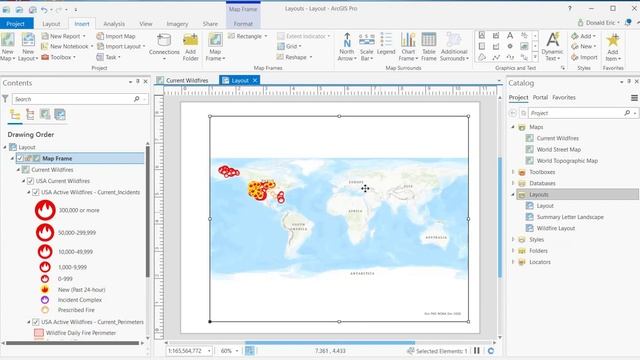Switch to the Layout ribbon tab

(x=51, y=24)
